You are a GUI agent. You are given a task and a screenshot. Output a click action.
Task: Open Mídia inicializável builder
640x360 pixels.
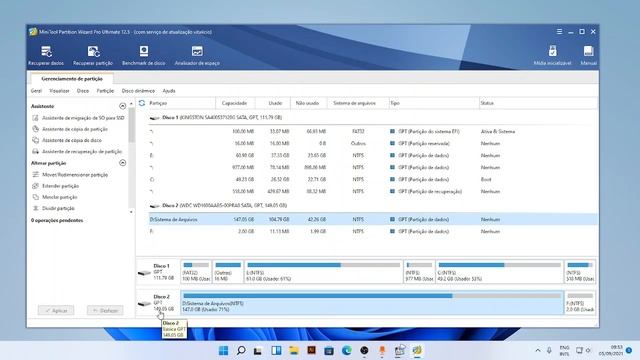(x=552, y=56)
